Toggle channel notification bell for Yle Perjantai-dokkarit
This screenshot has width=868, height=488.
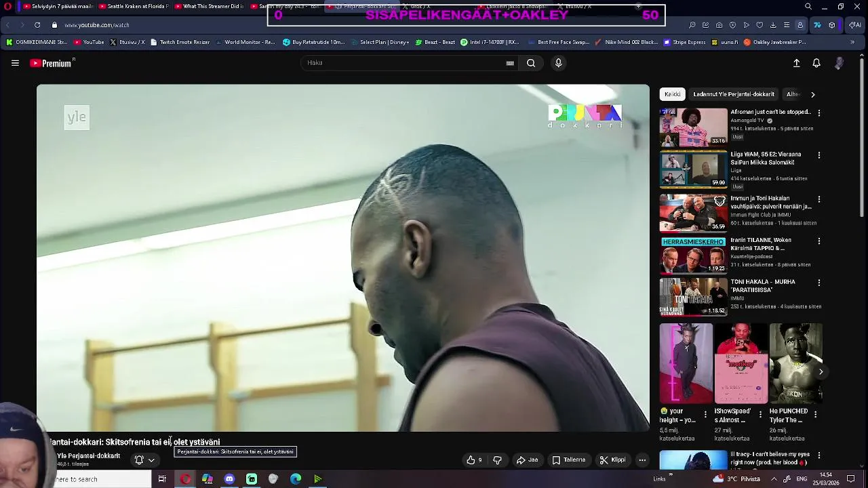coord(139,460)
